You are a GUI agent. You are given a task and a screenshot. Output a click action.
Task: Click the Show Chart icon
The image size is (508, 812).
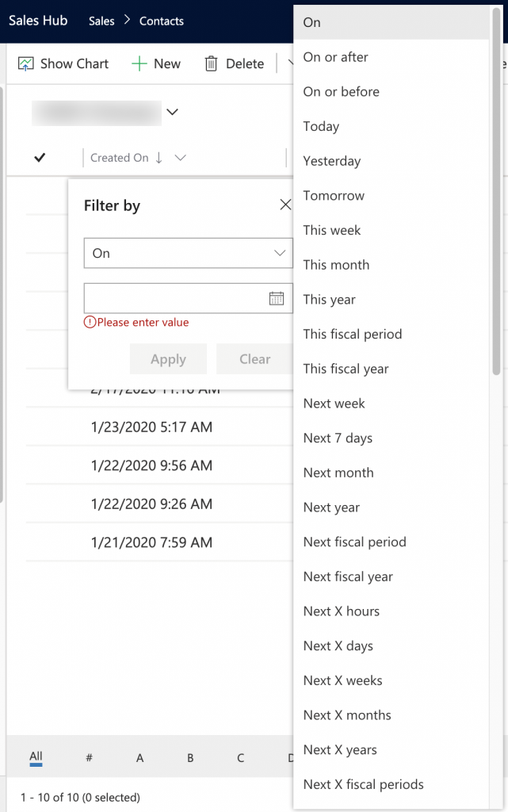point(24,63)
